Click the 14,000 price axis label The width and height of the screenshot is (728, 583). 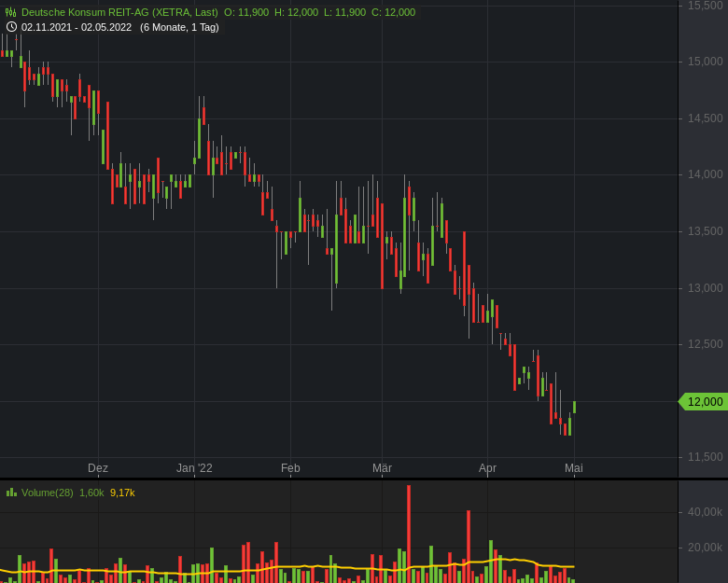[x=706, y=174]
